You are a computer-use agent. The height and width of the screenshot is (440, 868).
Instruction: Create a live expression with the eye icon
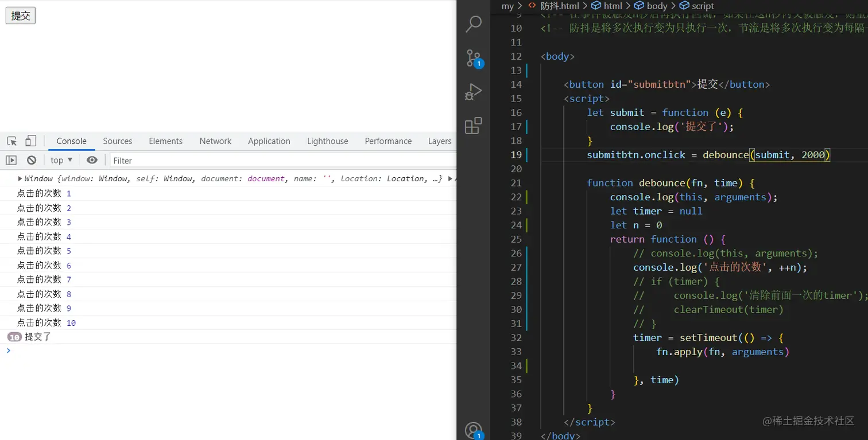(92, 161)
